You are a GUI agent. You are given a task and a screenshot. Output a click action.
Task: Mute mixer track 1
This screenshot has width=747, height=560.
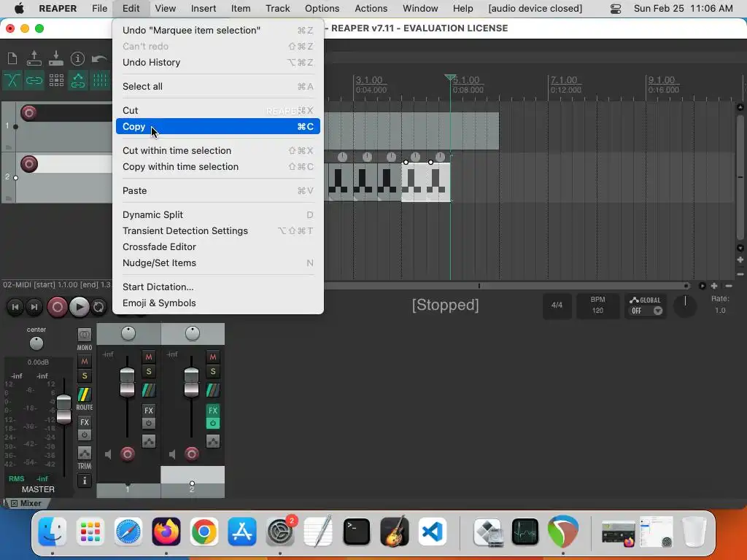(x=149, y=357)
